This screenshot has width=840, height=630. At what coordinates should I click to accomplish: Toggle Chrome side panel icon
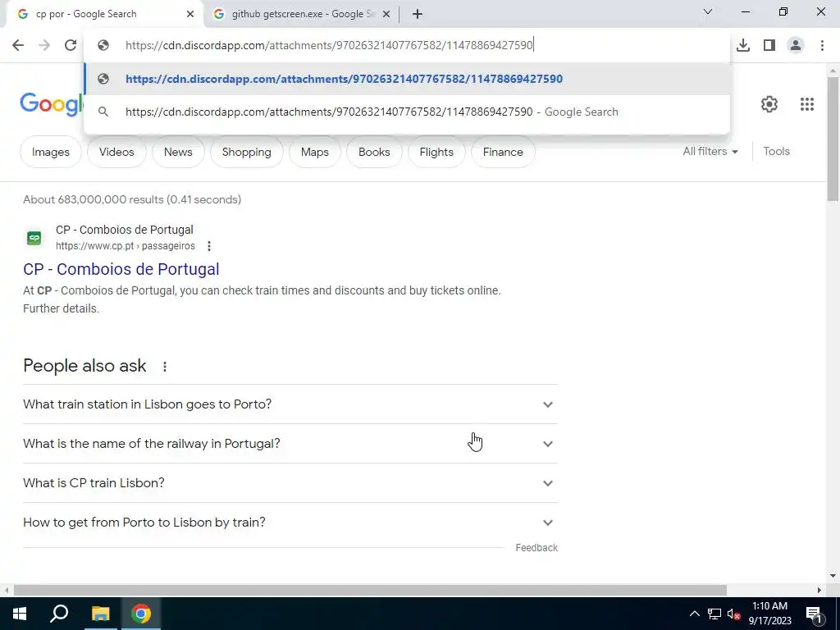pyautogui.click(x=769, y=45)
